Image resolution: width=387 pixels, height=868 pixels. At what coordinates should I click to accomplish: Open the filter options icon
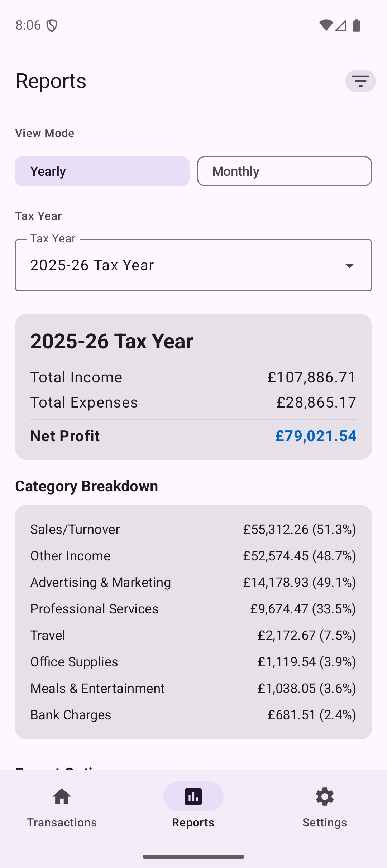pyautogui.click(x=360, y=81)
